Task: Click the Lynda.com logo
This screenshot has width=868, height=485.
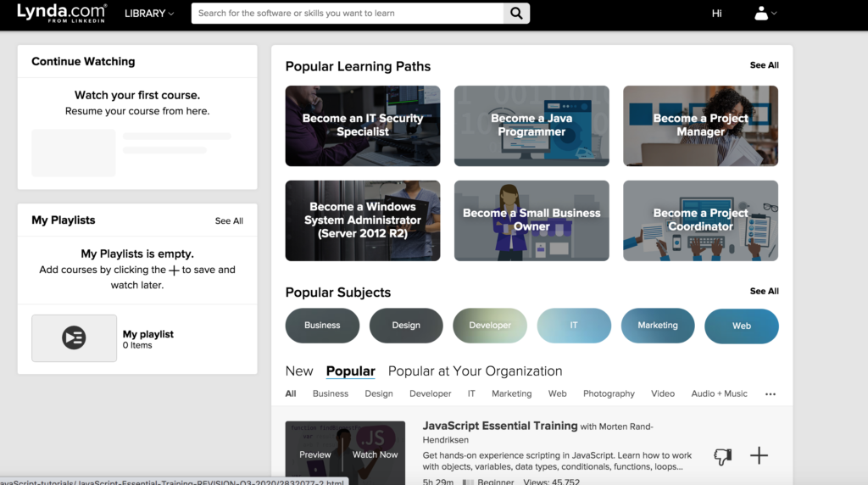Action: (62, 13)
